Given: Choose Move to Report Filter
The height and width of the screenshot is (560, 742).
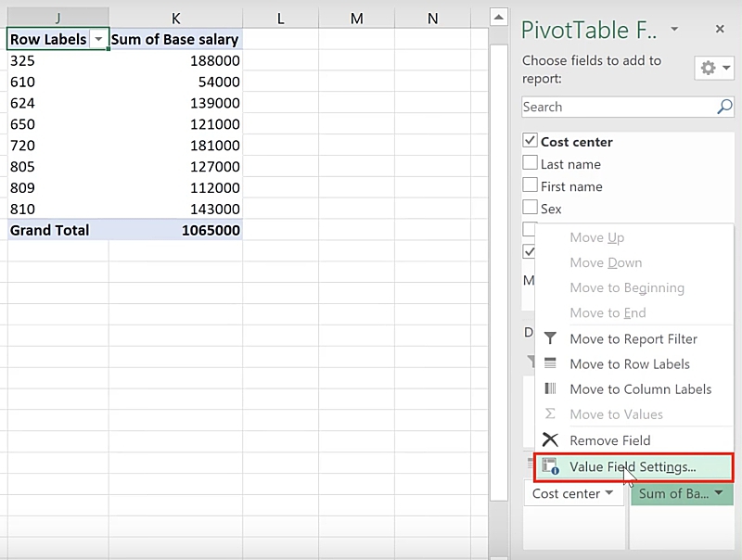Looking at the screenshot, I should point(633,339).
